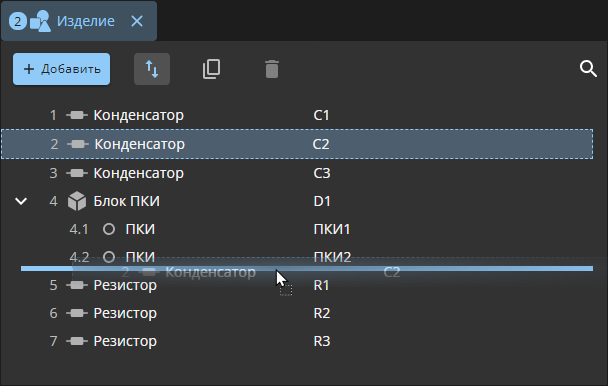This screenshot has height=386, width=608.
Task: Click the C1 designator cell
Action: [x=321, y=115]
